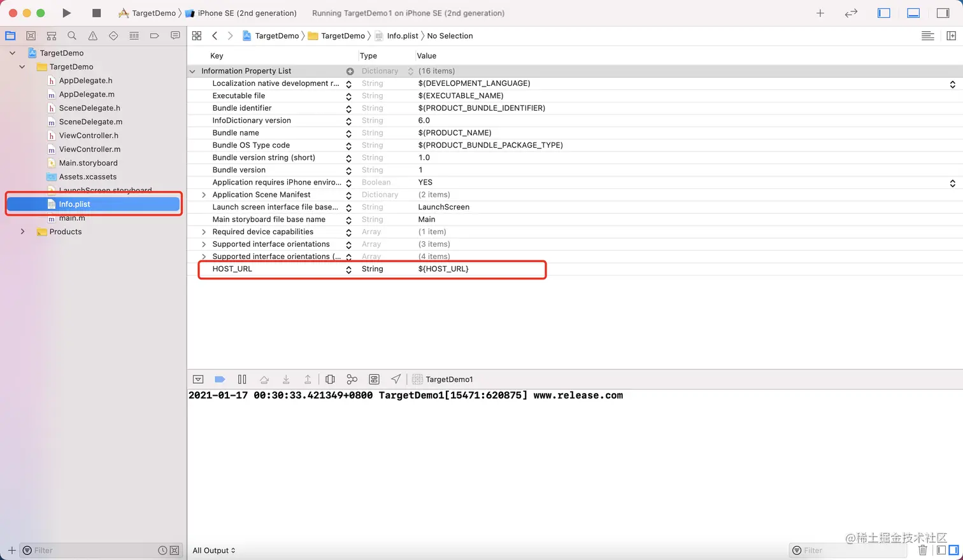Show the report navigator tab

(175, 36)
